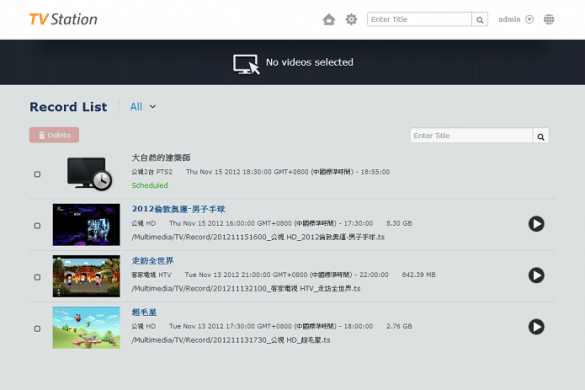
Task: Focus the top header Enter Title field
Action: 419,19
